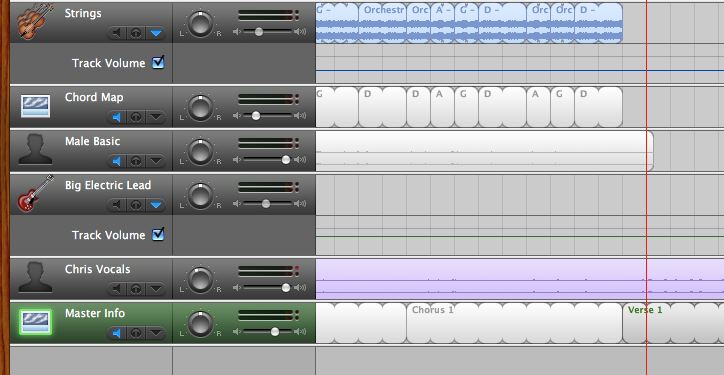Select the A region in Strings track

[442, 23]
